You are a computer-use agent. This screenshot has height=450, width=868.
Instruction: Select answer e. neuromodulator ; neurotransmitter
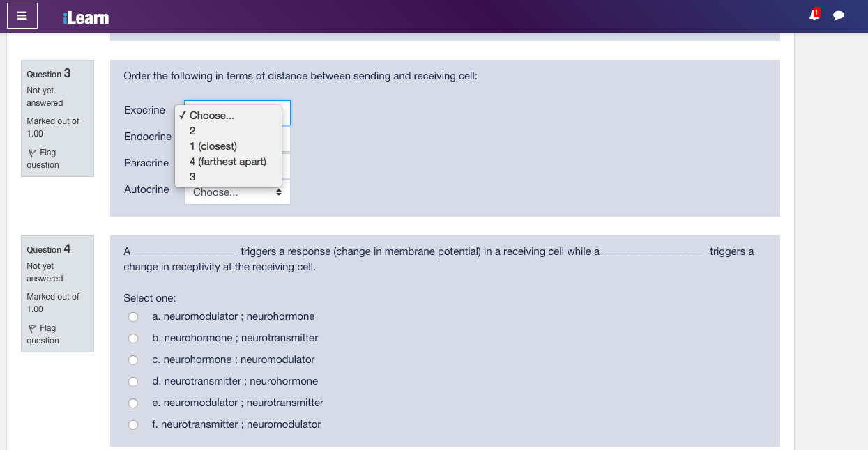click(133, 403)
